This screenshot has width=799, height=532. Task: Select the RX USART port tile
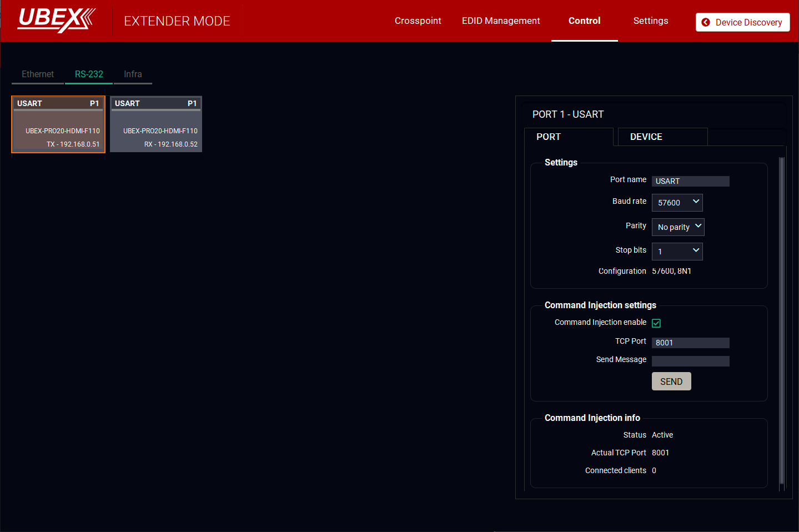point(156,124)
